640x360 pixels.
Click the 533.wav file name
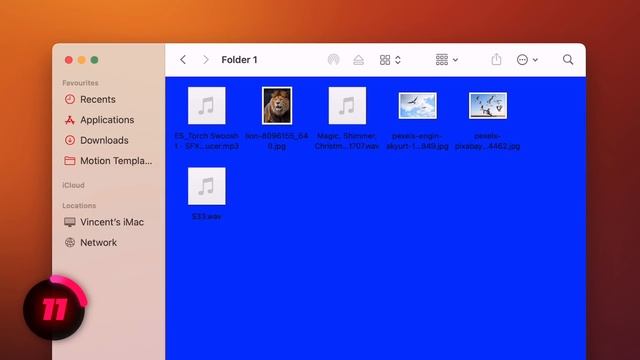tap(207, 216)
